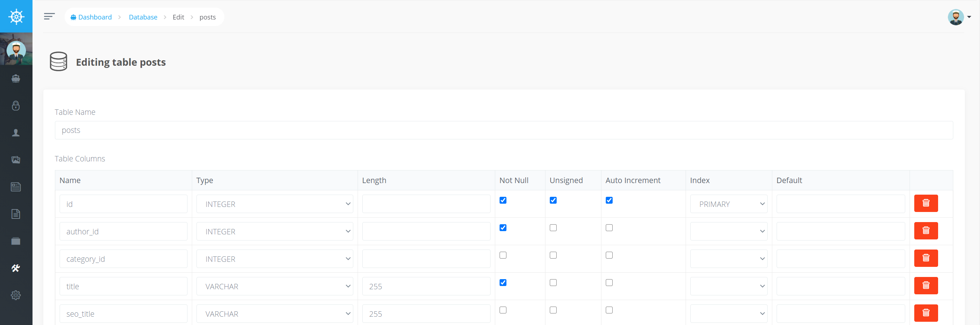Click Default field for author_id column

(840, 231)
